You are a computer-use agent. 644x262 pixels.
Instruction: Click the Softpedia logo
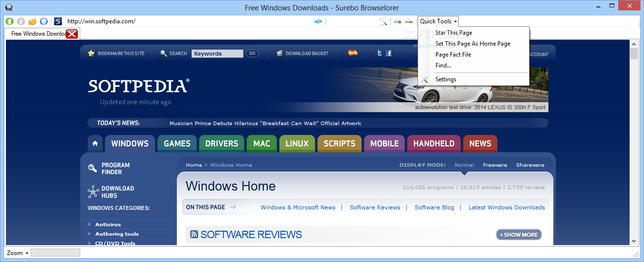[138, 86]
